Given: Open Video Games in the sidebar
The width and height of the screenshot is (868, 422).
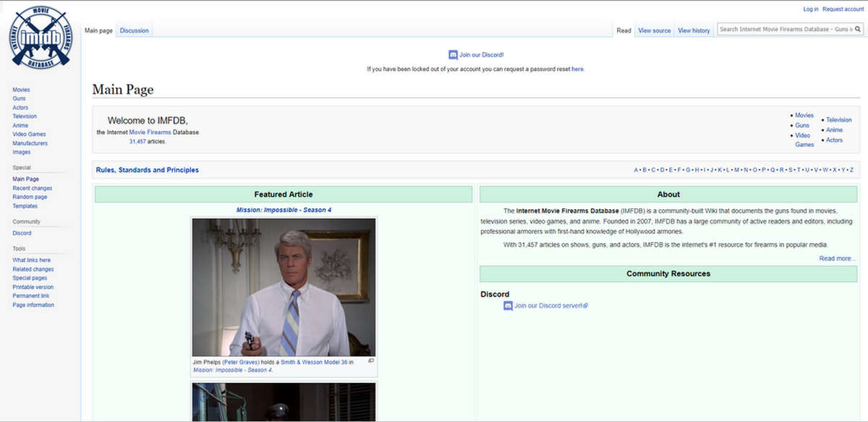Looking at the screenshot, I should 29,134.
